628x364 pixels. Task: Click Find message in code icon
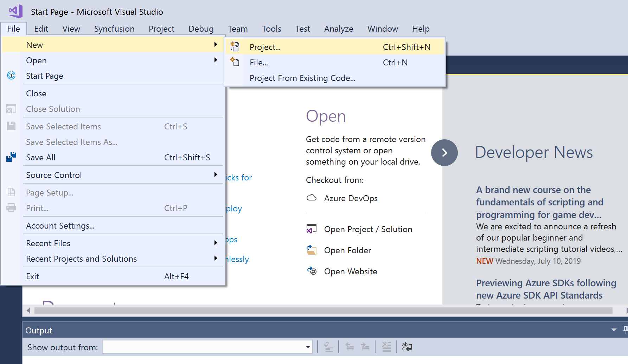(328, 347)
